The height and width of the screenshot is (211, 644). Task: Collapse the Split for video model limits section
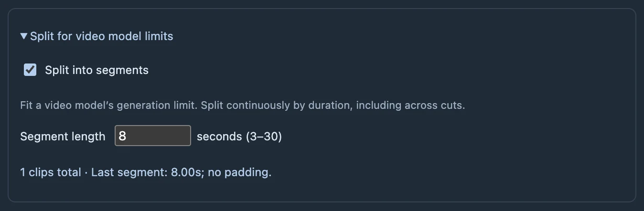click(97, 36)
